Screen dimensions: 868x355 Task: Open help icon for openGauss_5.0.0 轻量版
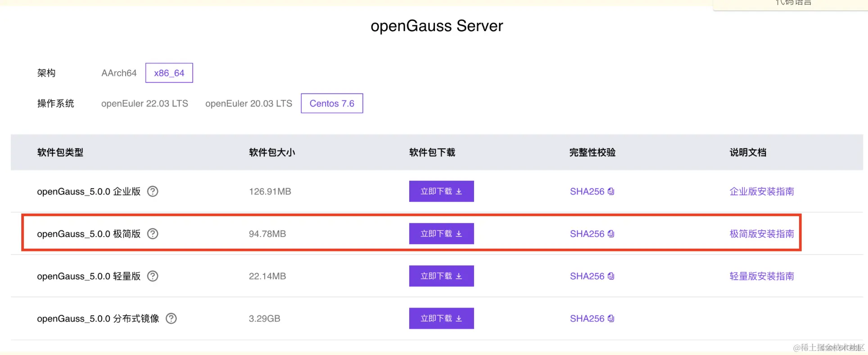tap(153, 276)
